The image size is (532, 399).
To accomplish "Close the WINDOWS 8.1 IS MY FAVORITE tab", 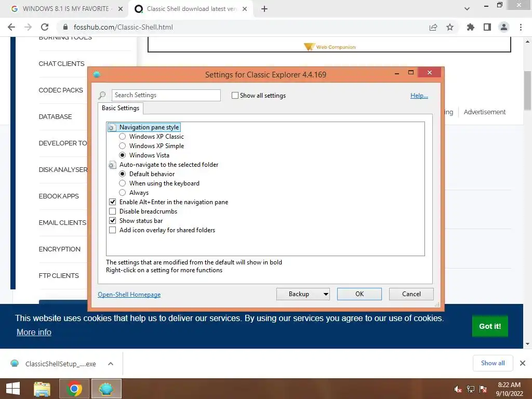I will 121,9.
